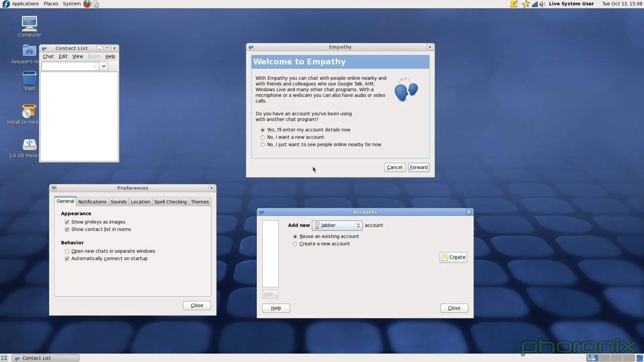The width and height of the screenshot is (644, 362).
Task: Click the Accounts window title icon
Action: pyautogui.click(x=262, y=212)
